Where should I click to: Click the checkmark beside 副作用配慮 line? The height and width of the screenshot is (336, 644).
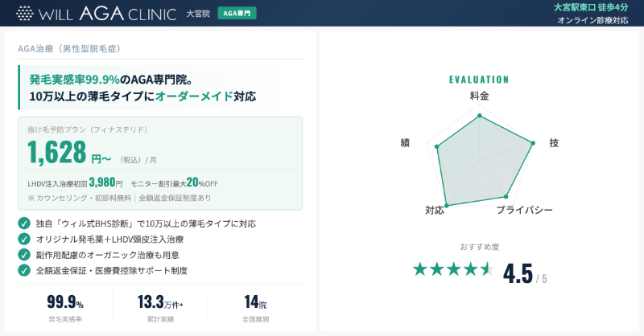click(24, 255)
